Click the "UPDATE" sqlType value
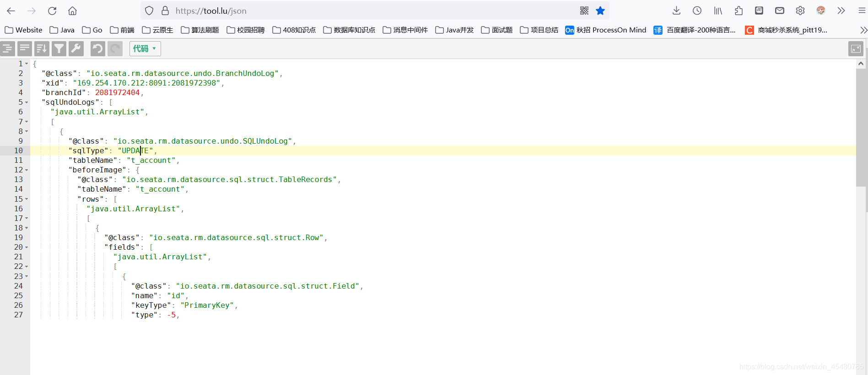 (x=135, y=150)
